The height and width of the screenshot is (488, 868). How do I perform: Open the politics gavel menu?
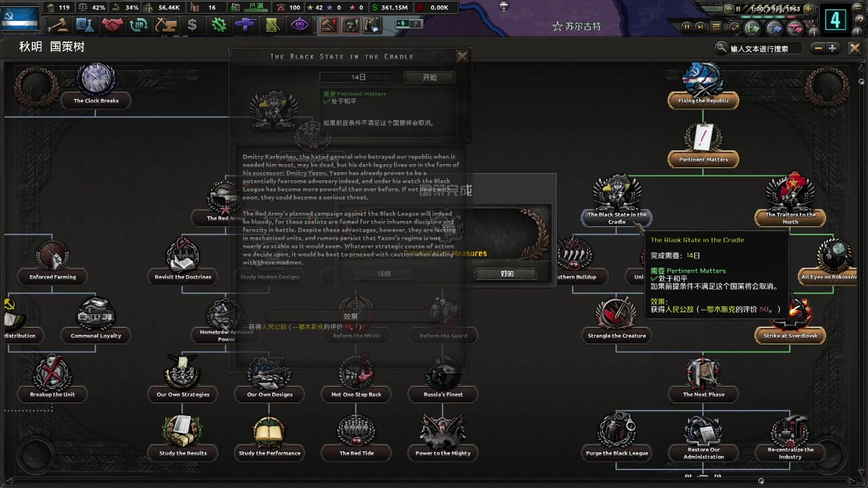point(59,25)
